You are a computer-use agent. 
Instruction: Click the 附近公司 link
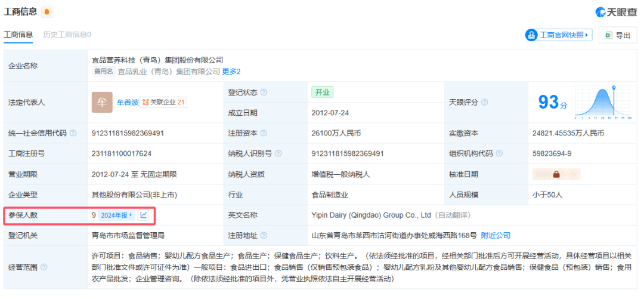click(x=496, y=235)
